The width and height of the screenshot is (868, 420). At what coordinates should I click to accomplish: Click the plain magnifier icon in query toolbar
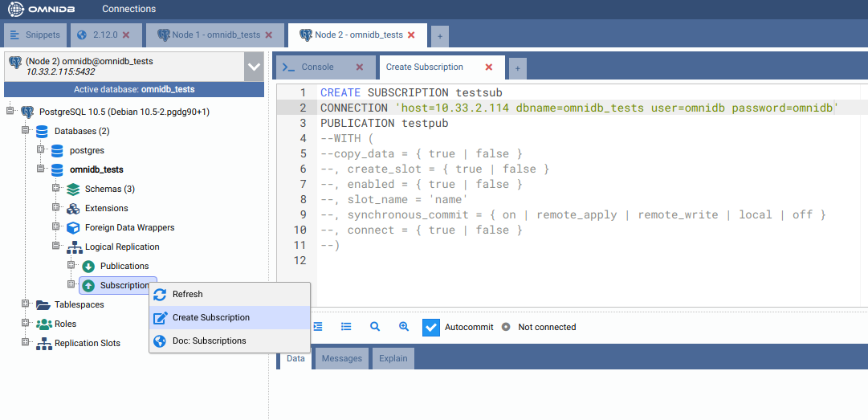pyautogui.click(x=375, y=327)
